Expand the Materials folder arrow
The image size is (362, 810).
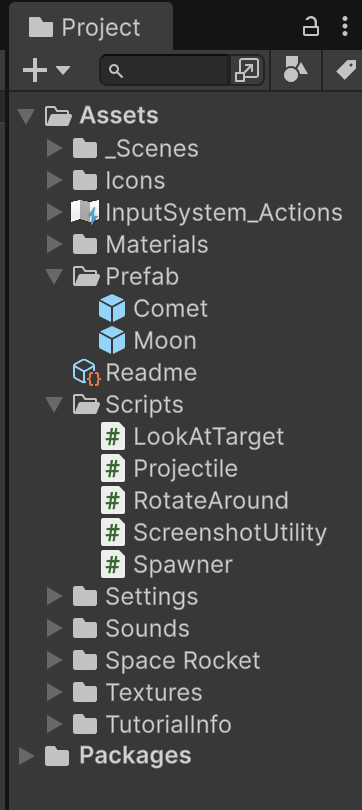tap(54, 244)
